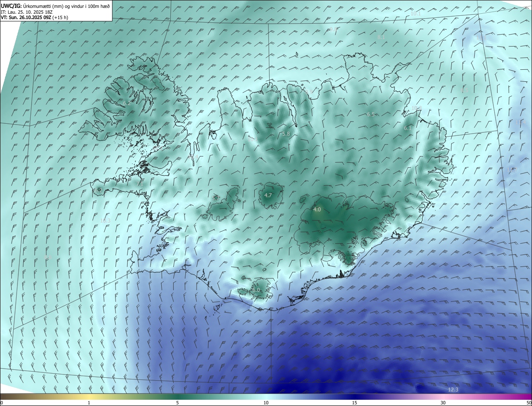Click the 6.5 value in the northeast
The image size is (532, 406).
(x=371, y=115)
